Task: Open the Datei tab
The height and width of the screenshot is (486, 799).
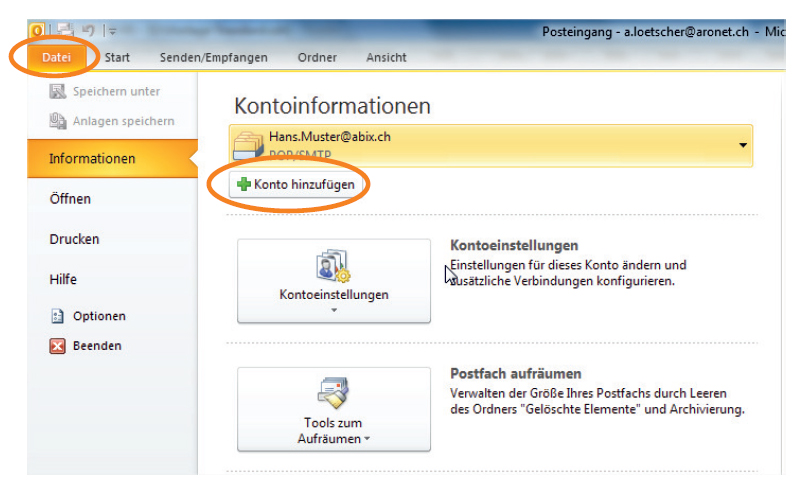Action: 56,58
